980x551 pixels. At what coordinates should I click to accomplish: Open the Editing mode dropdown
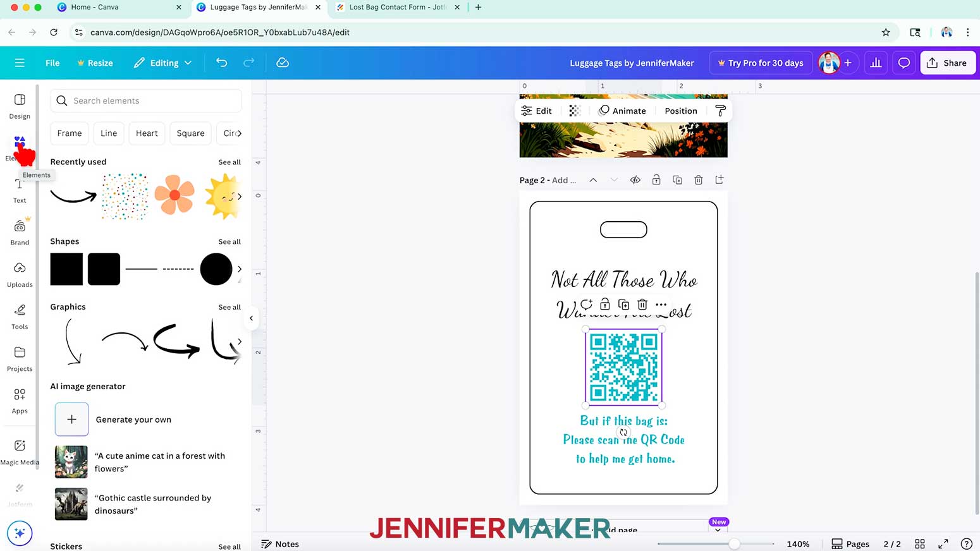coord(162,63)
